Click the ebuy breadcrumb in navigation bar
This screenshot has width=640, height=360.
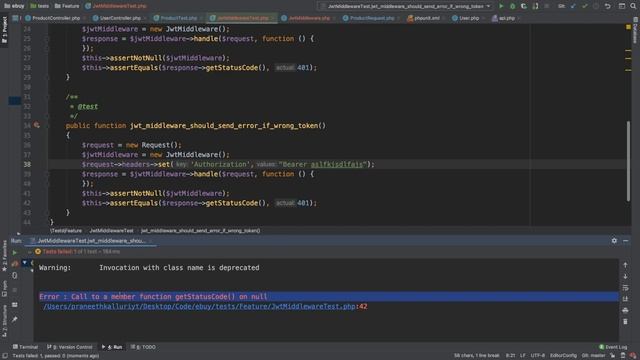click(14, 6)
